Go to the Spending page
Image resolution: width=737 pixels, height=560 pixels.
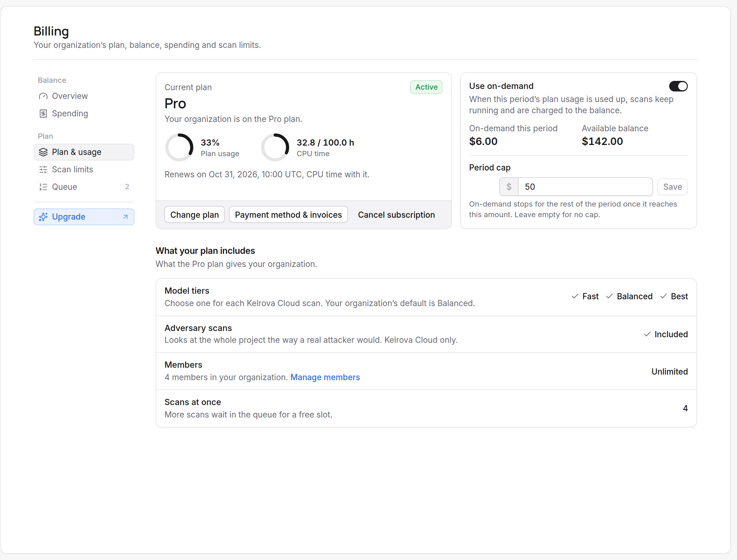coord(84,114)
